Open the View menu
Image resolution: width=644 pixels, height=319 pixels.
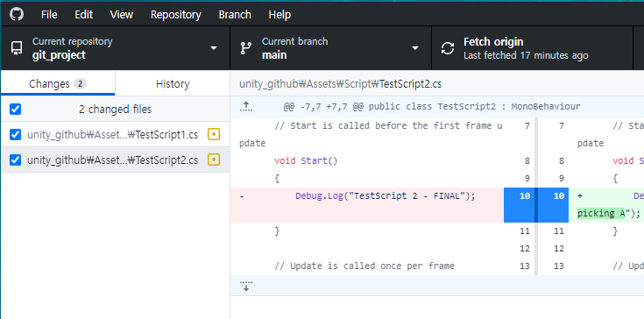coord(121,15)
